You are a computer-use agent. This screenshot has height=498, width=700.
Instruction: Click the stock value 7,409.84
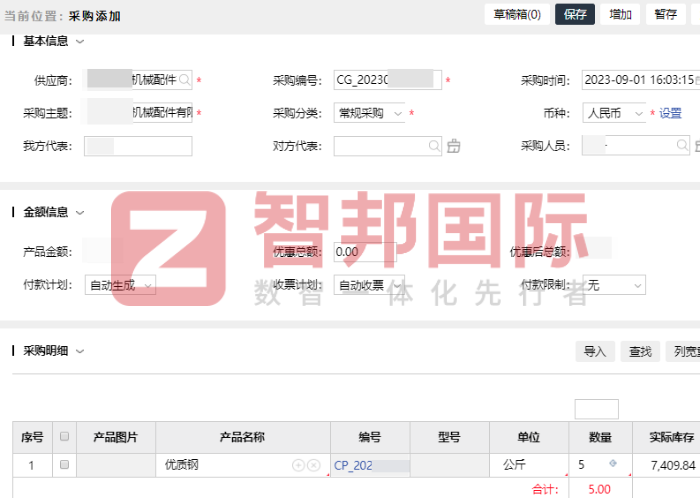pyautogui.click(x=673, y=466)
